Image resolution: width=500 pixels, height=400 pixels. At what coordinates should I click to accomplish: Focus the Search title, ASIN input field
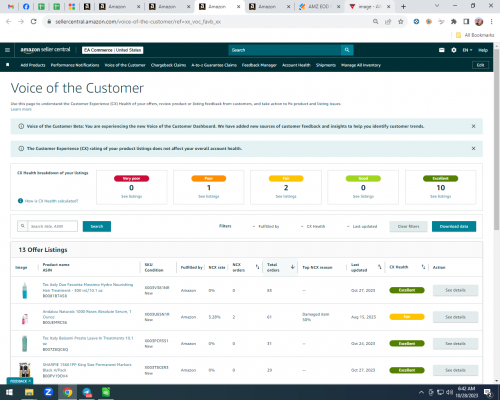[52, 226]
